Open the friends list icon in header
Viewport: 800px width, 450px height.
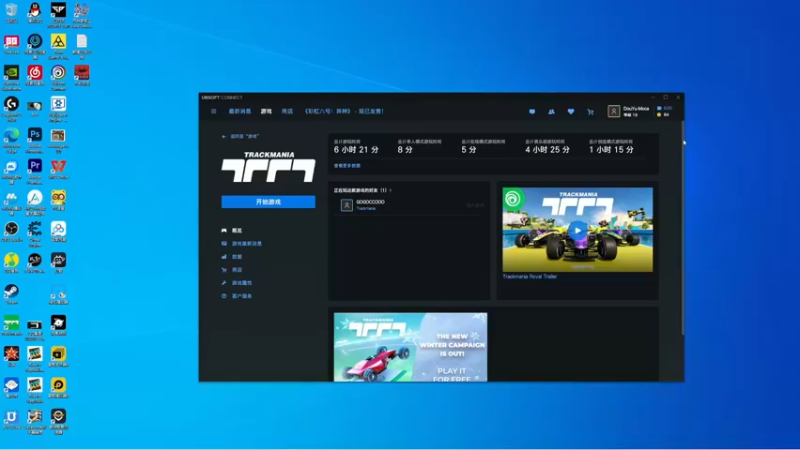pos(552,111)
